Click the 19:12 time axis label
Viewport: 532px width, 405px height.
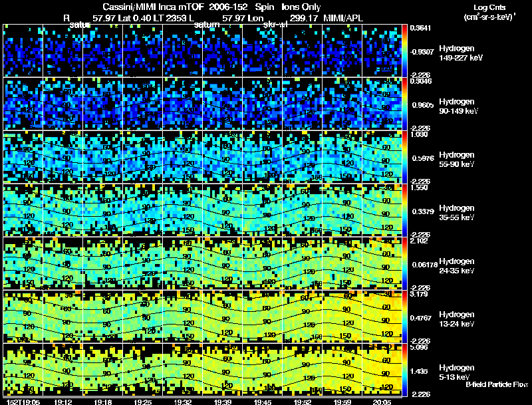[63, 402]
